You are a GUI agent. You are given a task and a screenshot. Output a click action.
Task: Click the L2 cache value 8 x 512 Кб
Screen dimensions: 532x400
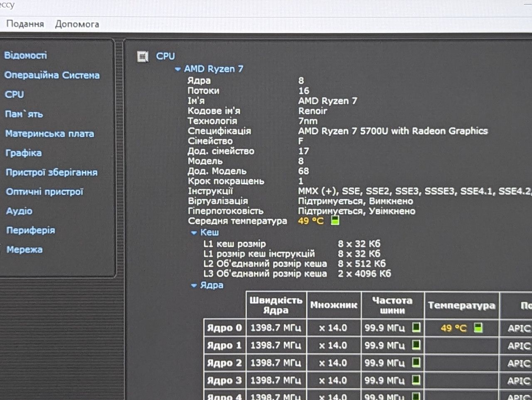pos(362,264)
